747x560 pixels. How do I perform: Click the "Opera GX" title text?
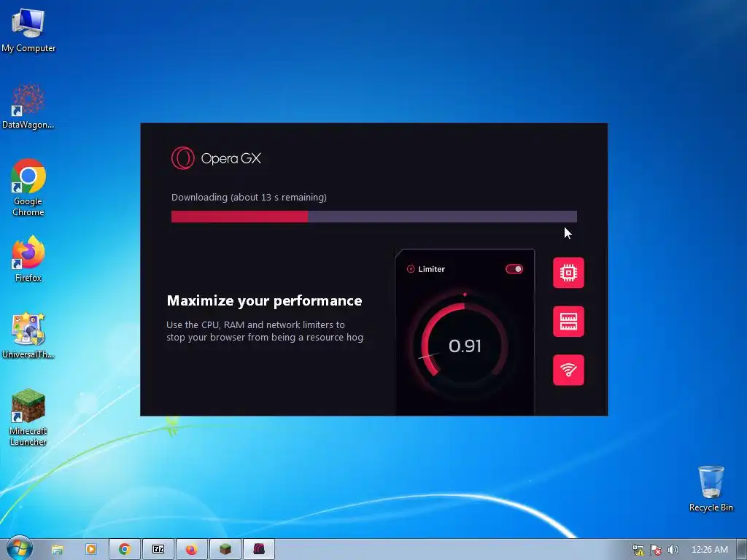click(x=231, y=158)
